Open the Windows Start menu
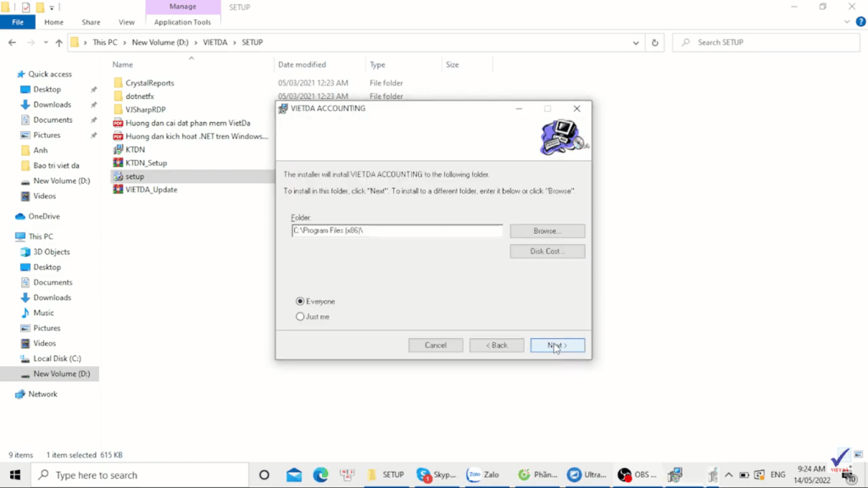 click(x=15, y=474)
